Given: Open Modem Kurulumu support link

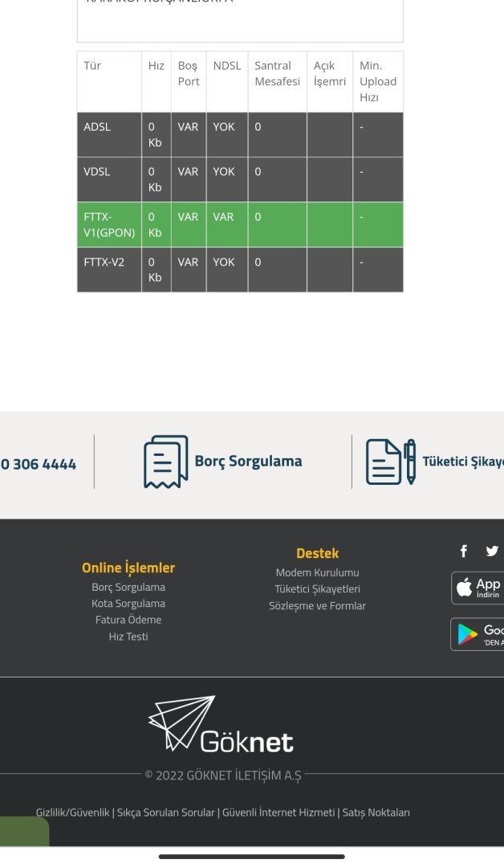Looking at the screenshot, I should [317, 573].
